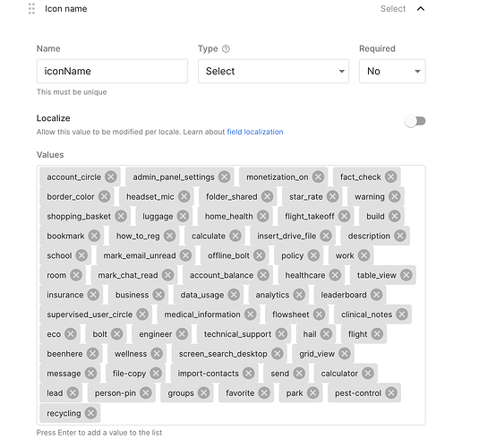Screen dimensions: 479x448
Task: Click empty space in Values box
Action: pos(260,413)
